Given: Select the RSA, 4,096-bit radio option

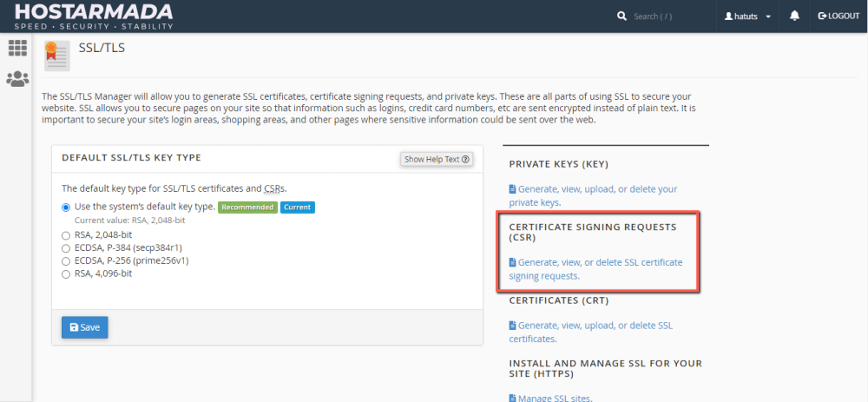Looking at the screenshot, I should [66, 273].
